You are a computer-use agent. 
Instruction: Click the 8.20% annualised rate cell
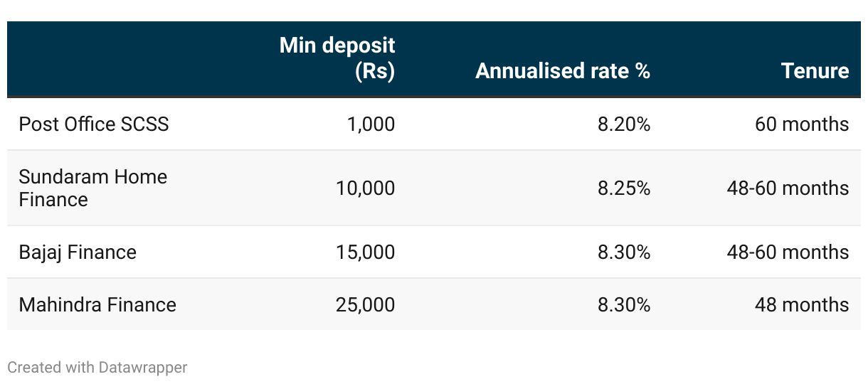click(623, 124)
